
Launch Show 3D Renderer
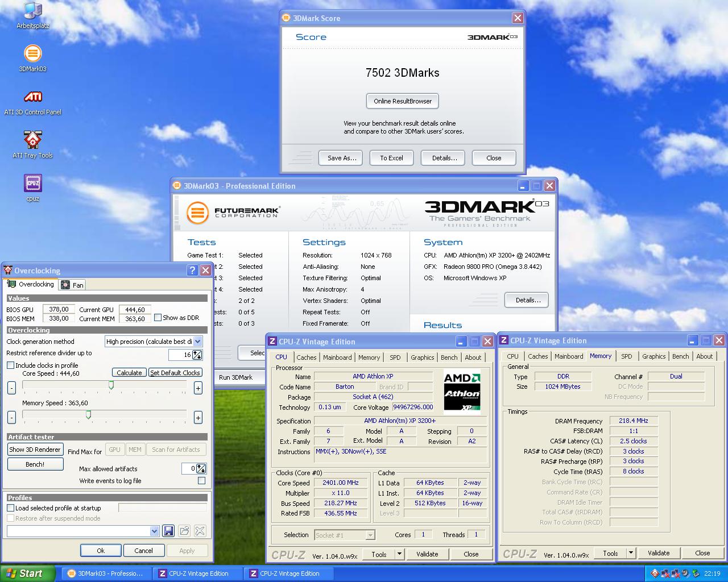tap(35, 450)
